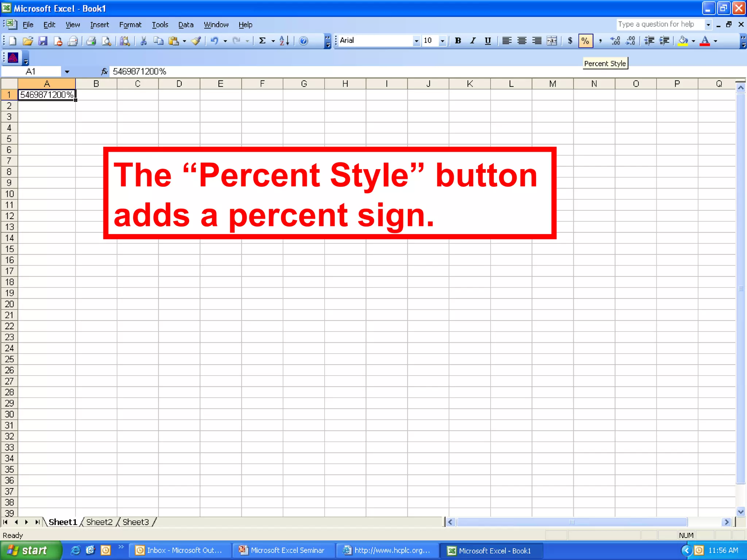Open the Undo history dropdown arrow
747x560 pixels.
(x=225, y=41)
